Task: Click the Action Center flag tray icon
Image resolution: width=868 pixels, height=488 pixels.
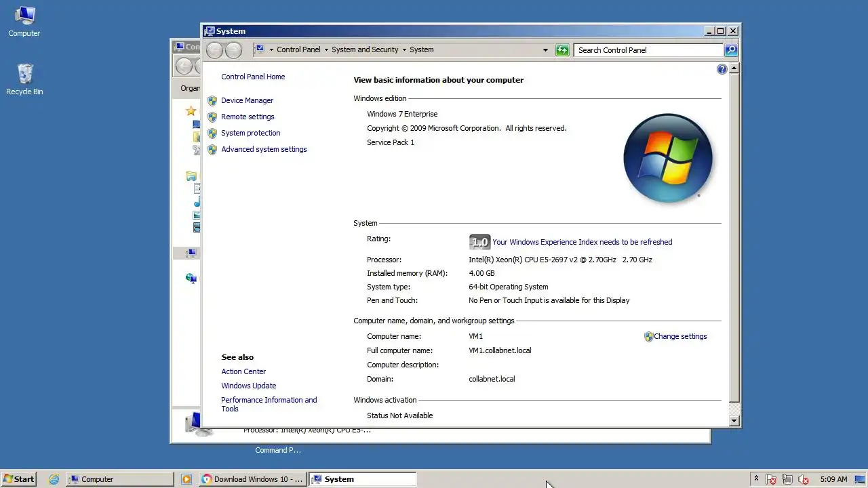Action: (x=771, y=479)
